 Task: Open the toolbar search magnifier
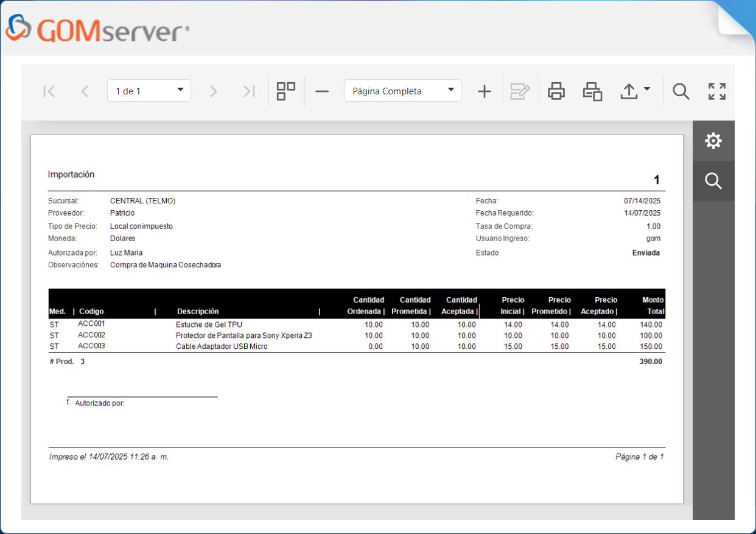tap(681, 91)
